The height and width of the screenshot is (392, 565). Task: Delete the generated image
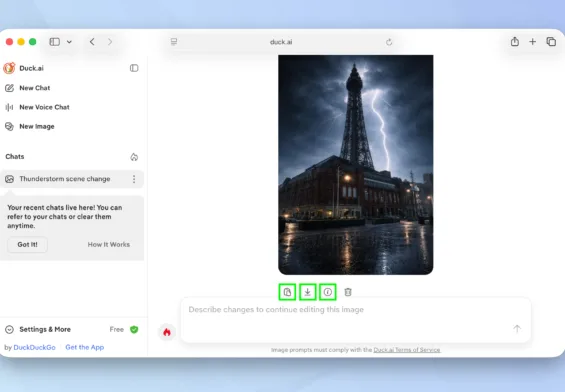[x=348, y=292]
